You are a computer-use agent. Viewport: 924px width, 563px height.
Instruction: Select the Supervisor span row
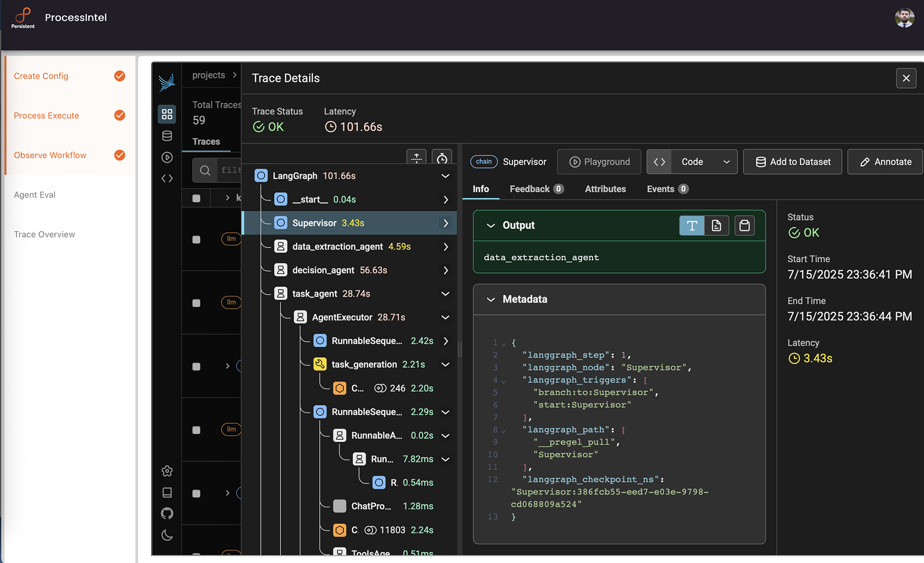tap(349, 223)
